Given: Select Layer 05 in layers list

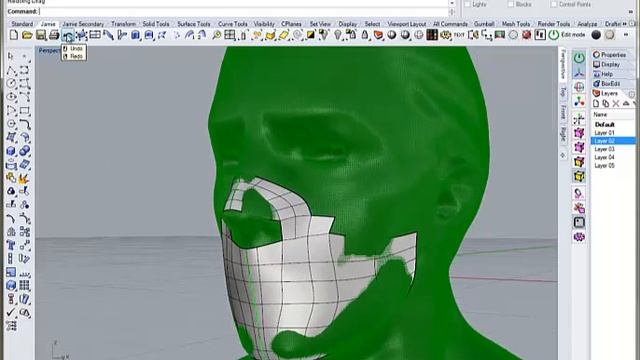Looking at the screenshot, I should tap(613, 165).
